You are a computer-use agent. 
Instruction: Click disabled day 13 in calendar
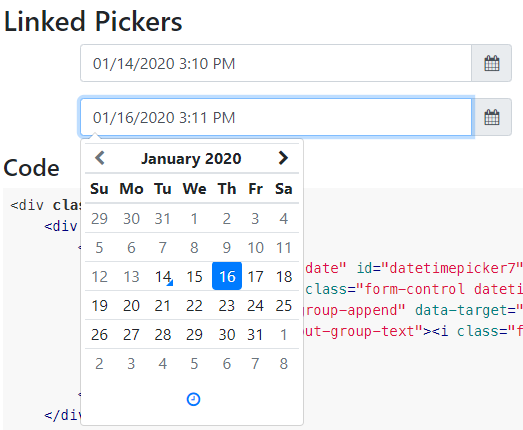pyautogui.click(x=131, y=276)
